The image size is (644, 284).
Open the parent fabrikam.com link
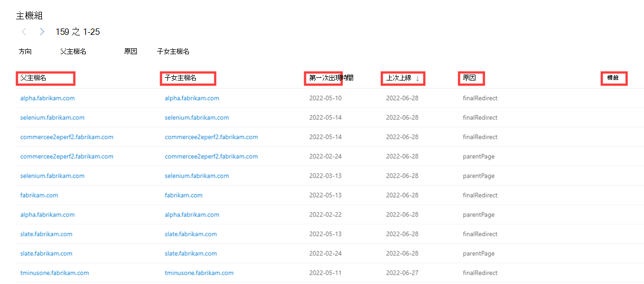click(39, 195)
